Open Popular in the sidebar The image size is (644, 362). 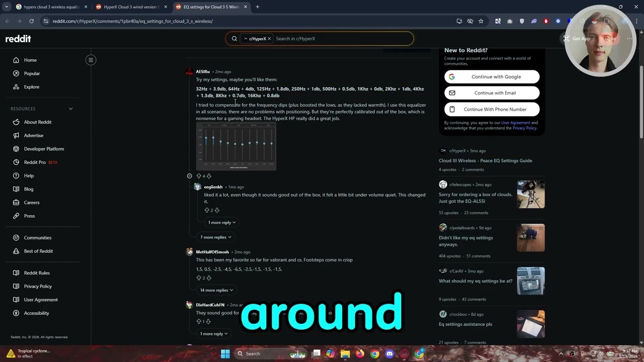pos(32,73)
